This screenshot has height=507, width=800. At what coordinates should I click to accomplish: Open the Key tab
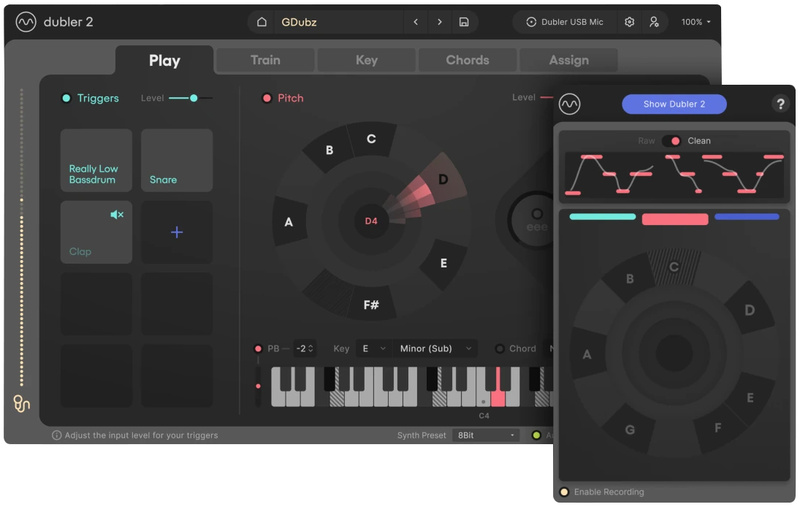pyautogui.click(x=366, y=60)
